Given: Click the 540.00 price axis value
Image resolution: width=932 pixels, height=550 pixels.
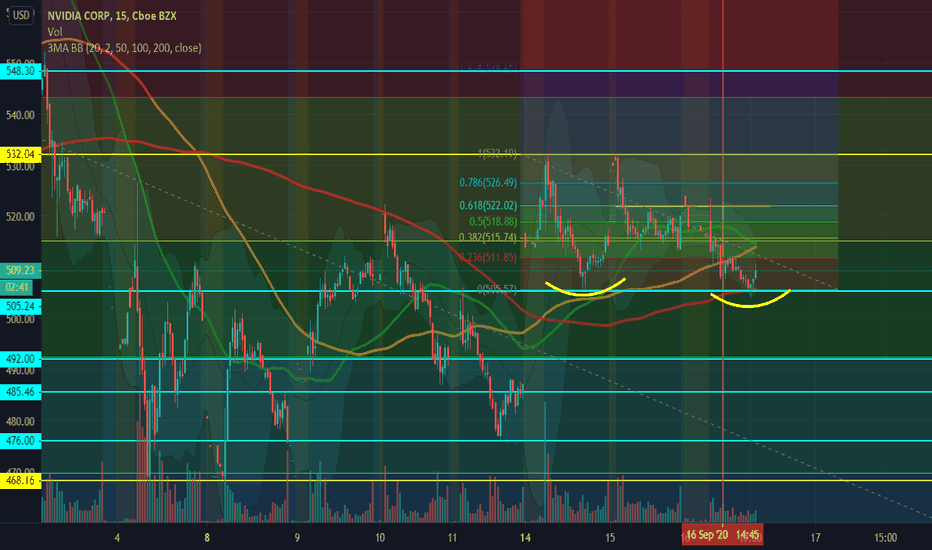Looking at the screenshot, I should coord(20,115).
